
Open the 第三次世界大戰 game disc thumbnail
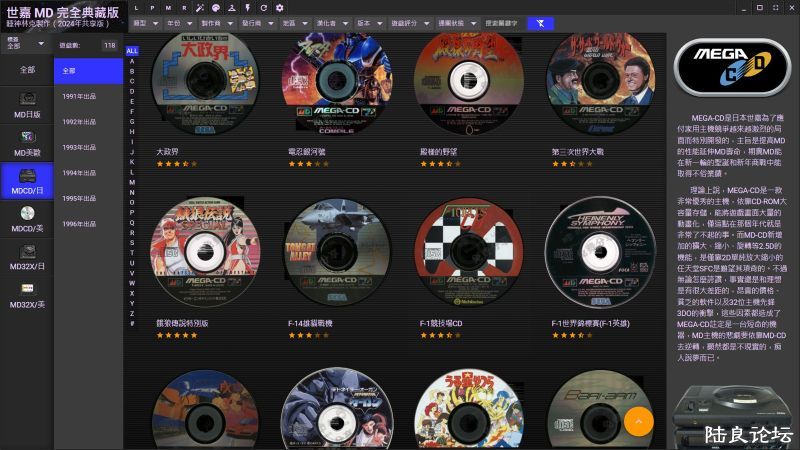[601, 84]
